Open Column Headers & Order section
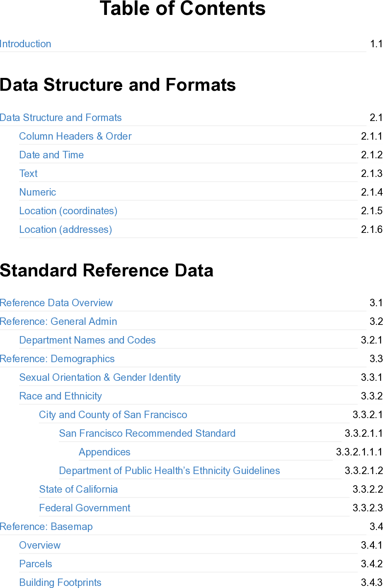 75,136
